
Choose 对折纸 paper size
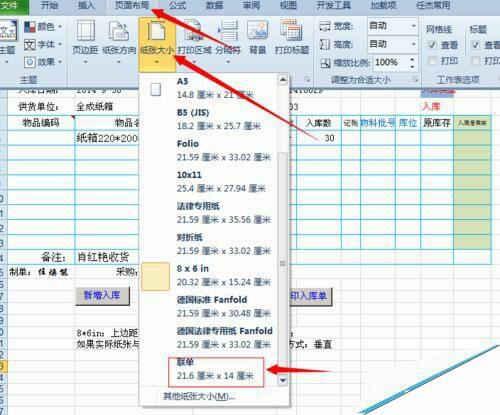tap(208, 244)
